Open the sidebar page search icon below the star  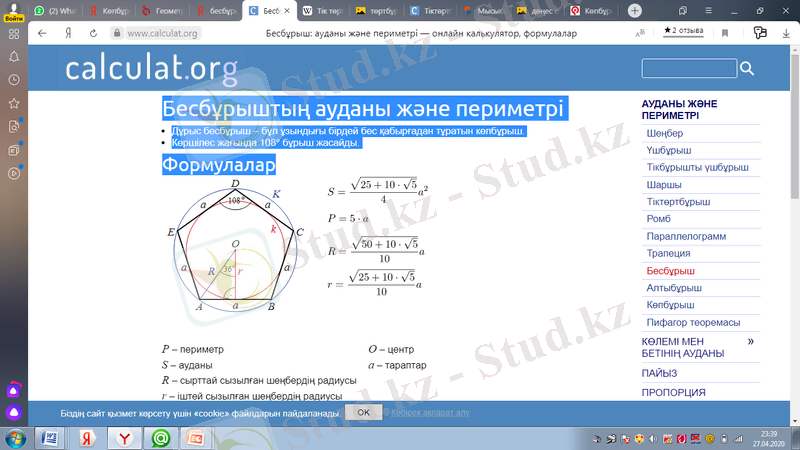click(x=14, y=127)
